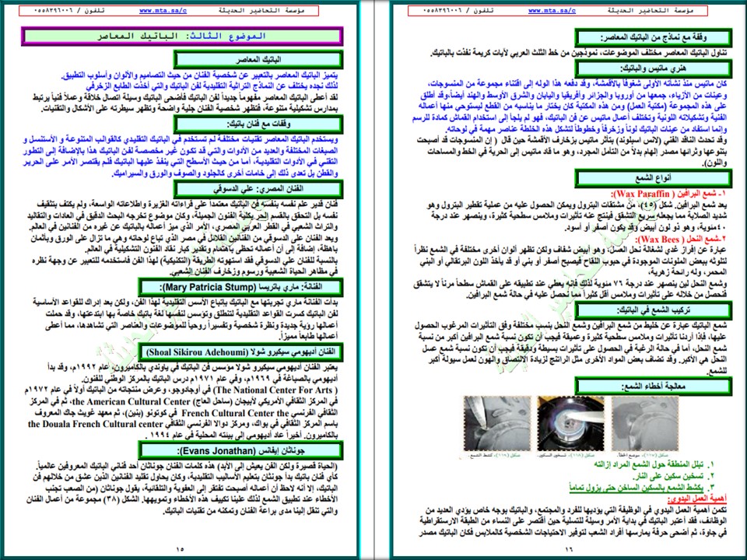Click underlined list item 3 'يكشط الشمع بالسكين الساخن'
Screen dimensions: 747x560
pos(643,488)
